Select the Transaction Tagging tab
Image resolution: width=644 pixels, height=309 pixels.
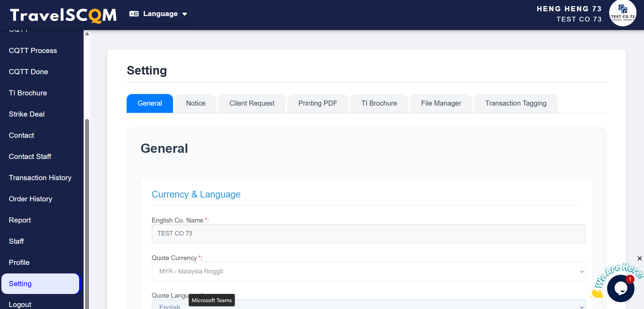(x=515, y=103)
